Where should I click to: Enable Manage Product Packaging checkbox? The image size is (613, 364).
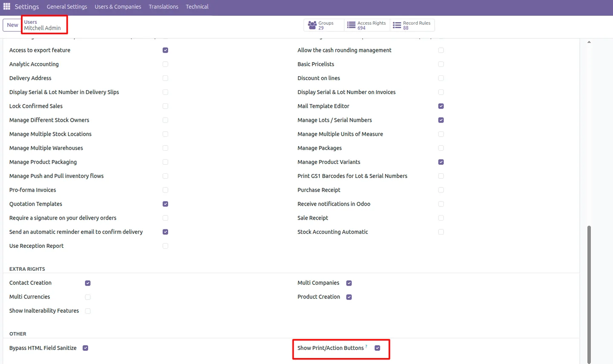coord(165,162)
